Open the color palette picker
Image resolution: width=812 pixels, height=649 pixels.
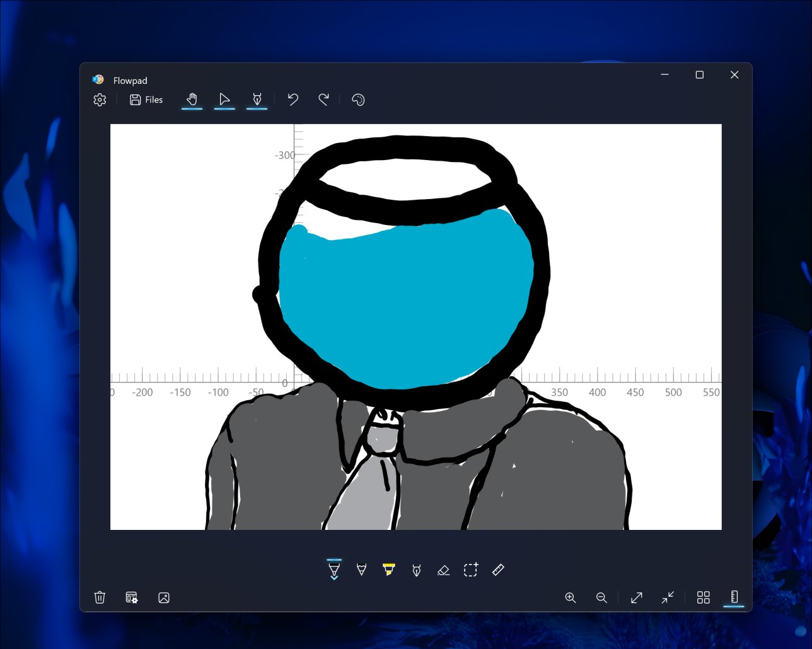[357, 99]
